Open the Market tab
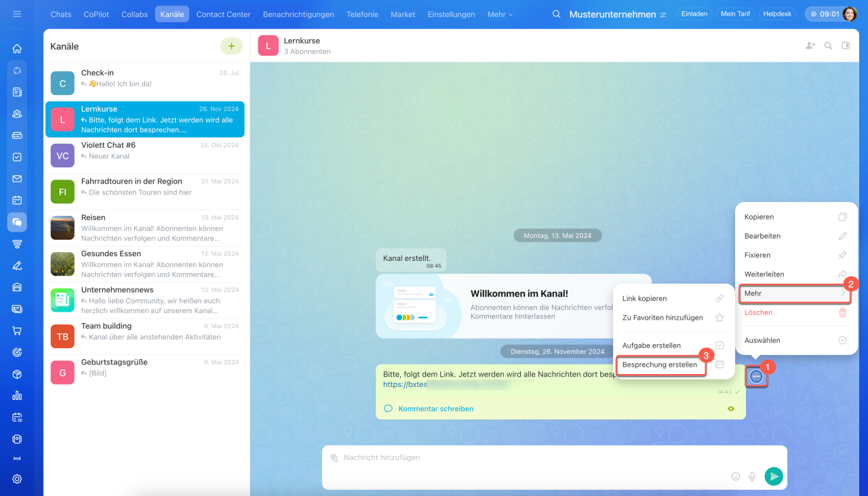The width and height of the screenshot is (868, 496). (403, 14)
